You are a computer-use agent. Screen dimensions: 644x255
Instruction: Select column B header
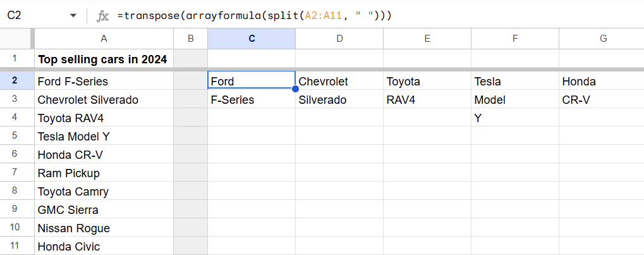(x=191, y=39)
